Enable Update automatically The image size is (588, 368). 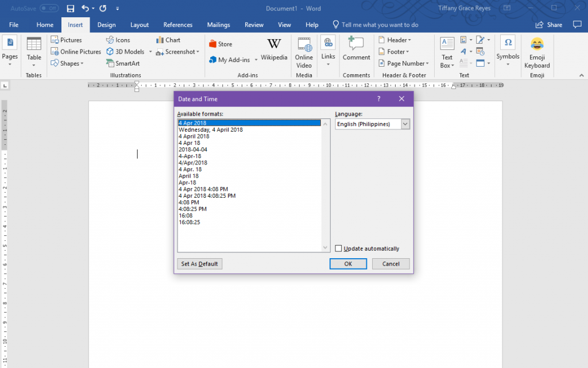[x=338, y=248]
